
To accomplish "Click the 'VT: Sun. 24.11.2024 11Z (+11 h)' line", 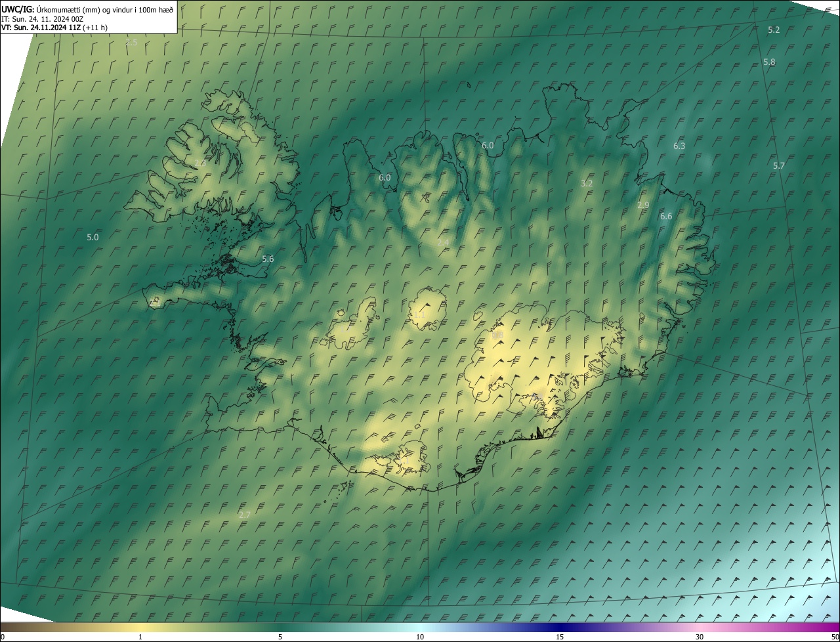I will pyautogui.click(x=54, y=28).
